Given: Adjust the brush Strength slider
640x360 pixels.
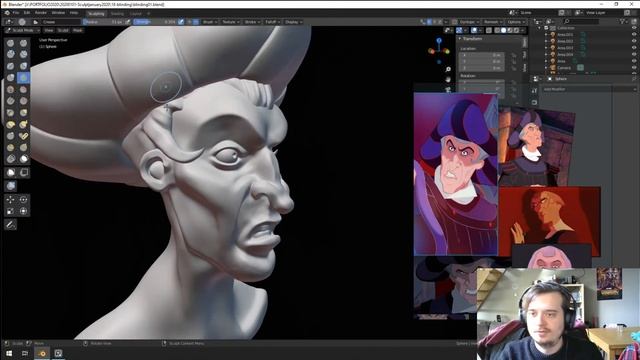Looking at the screenshot, I should pyautogui.click(x=155, y=22).
